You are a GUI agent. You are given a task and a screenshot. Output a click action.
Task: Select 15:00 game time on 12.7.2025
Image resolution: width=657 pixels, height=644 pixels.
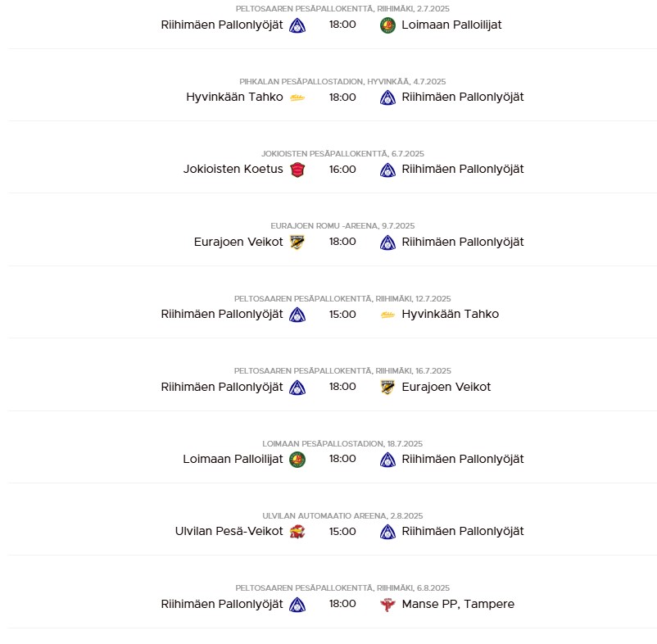coord(342,315)
